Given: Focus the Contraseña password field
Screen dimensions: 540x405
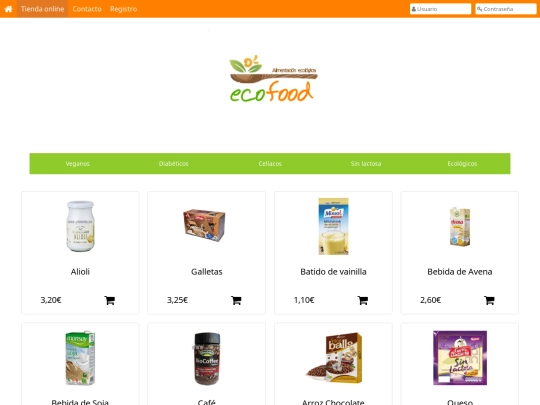Looking at the screenshot, I should tap(506, 9).
